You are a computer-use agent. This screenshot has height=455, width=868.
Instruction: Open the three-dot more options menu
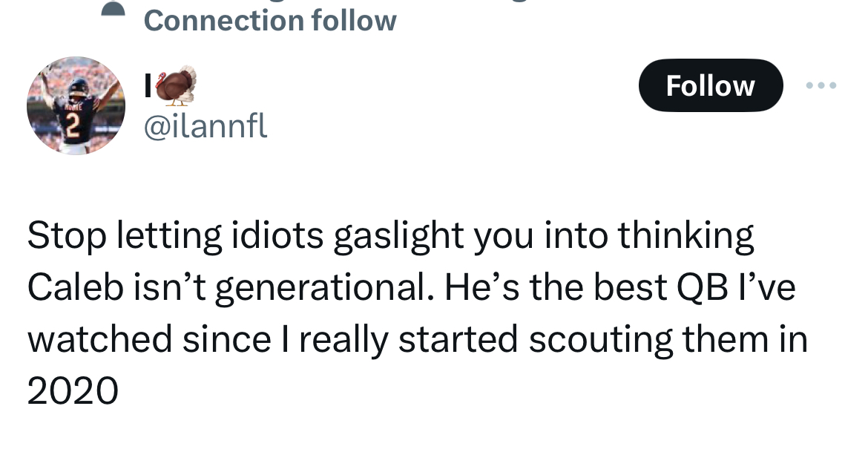point(821,86)
